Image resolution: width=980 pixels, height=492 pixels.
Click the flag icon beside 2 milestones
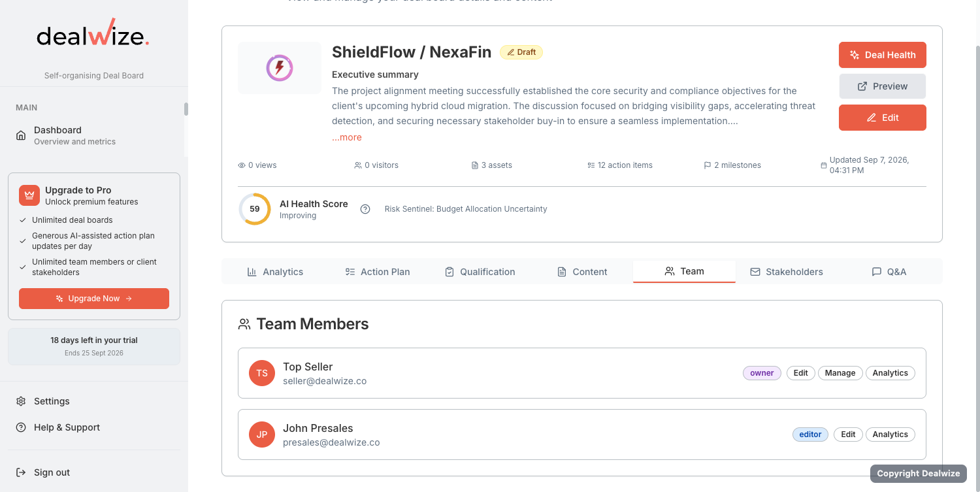pos(708,165)
